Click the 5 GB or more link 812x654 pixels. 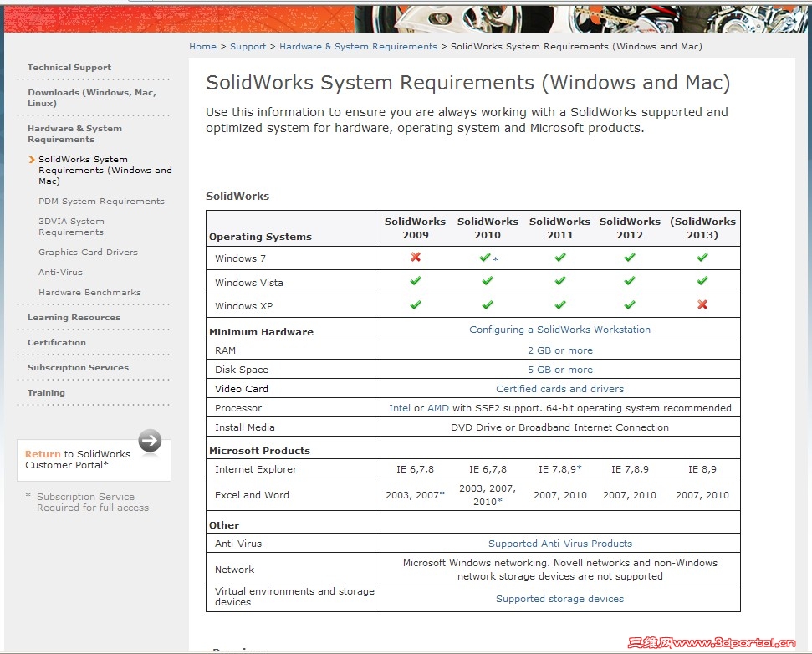coord(559,370)
